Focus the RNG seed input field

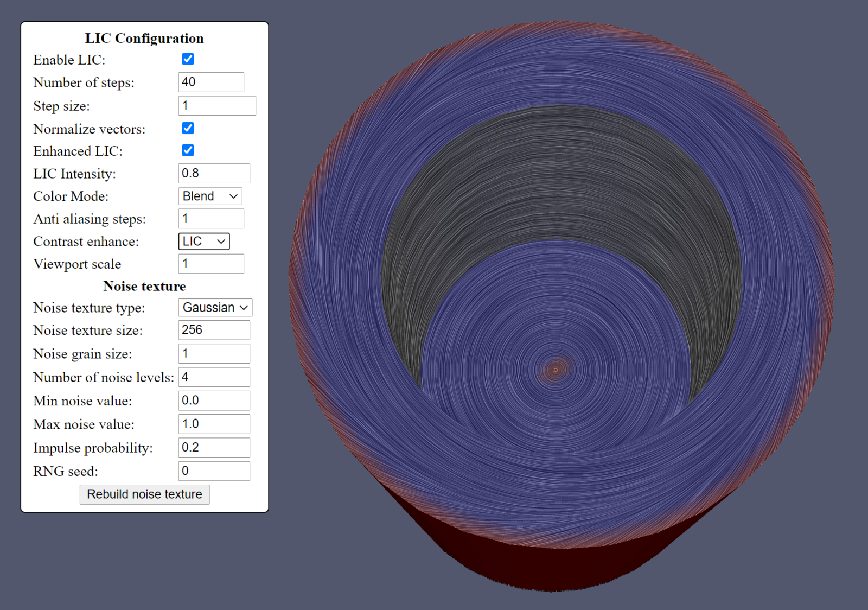click(214, 471)
